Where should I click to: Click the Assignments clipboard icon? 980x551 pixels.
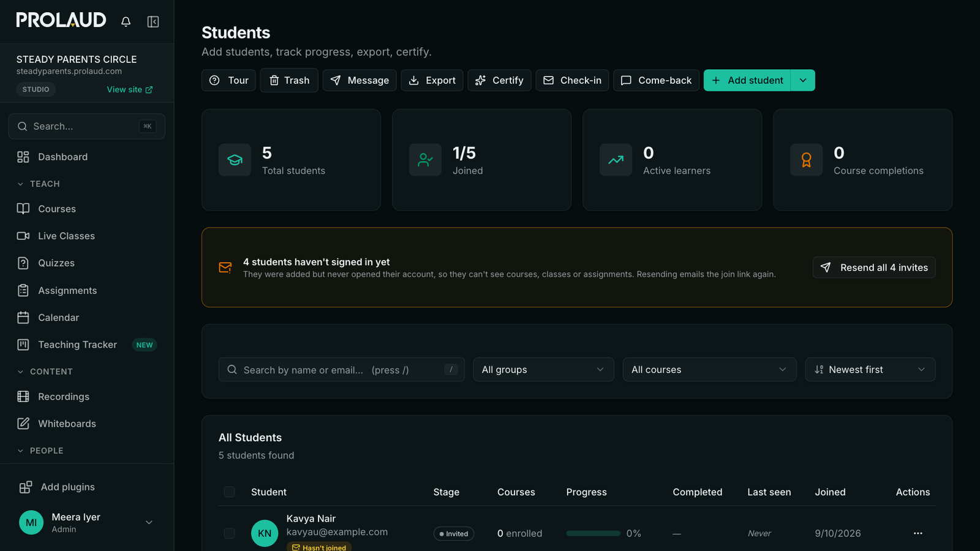pos(23,290)
